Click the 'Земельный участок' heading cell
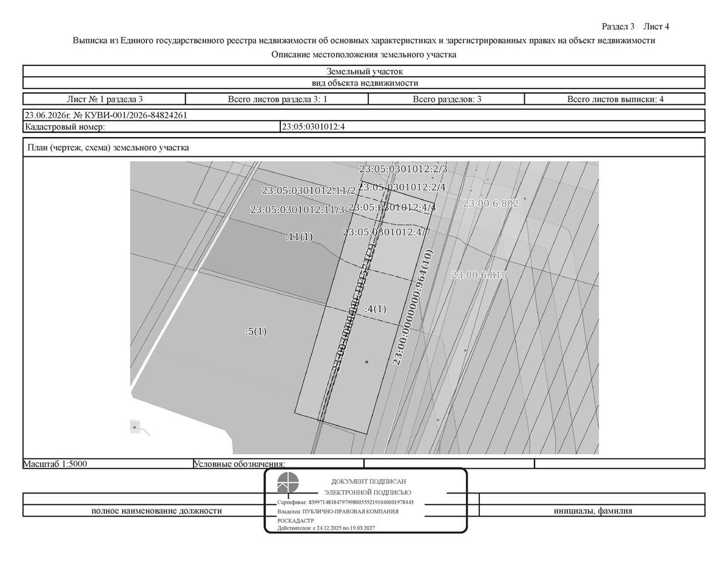 click(x=364, y=72)
